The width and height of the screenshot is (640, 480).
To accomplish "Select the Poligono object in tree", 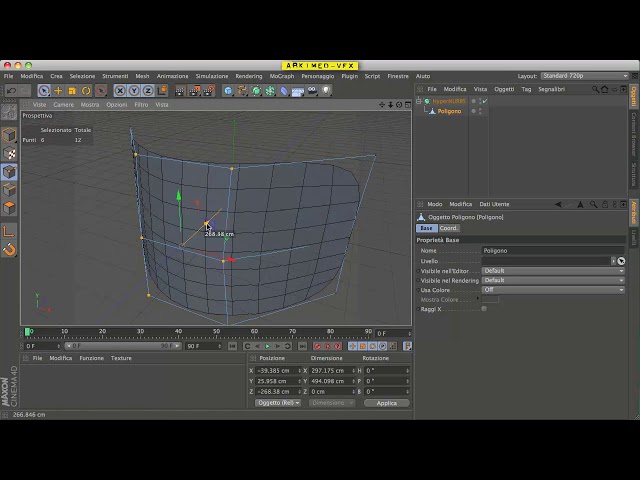I will coord(449,111).
